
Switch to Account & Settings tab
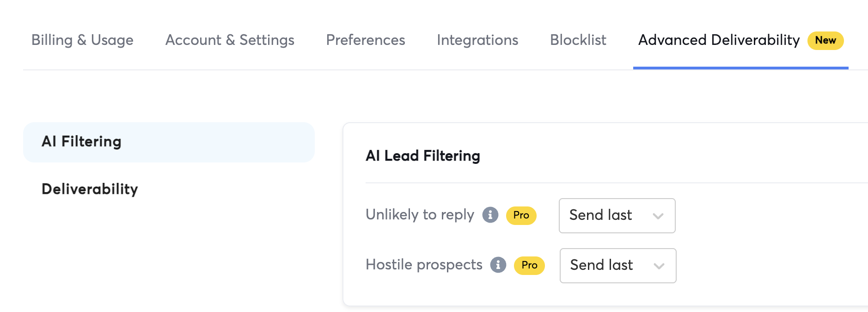(230, 40)
